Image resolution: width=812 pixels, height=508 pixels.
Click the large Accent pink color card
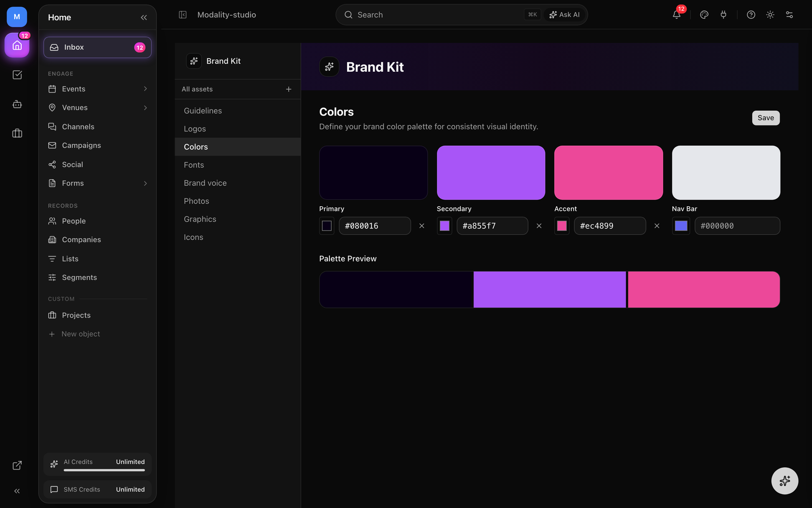click(x=608, y=173)
